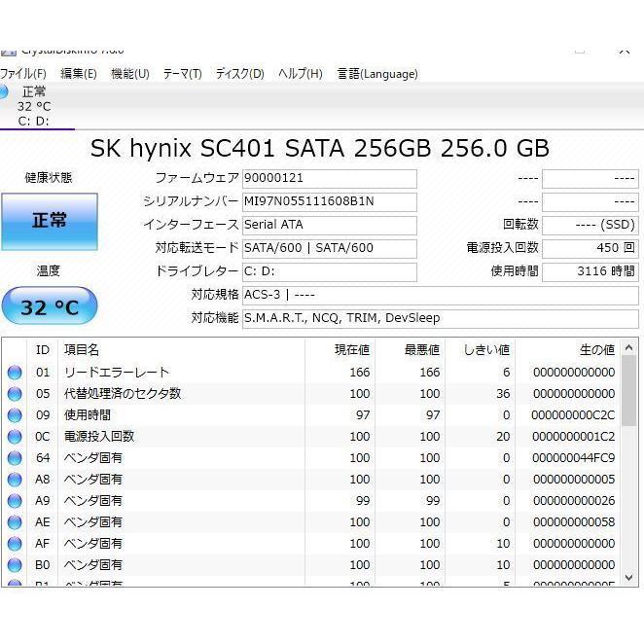Click status orb for ID A8 row
Image resolution: width=644 pixels, height=644 pixels.
[x=15, y=480]
